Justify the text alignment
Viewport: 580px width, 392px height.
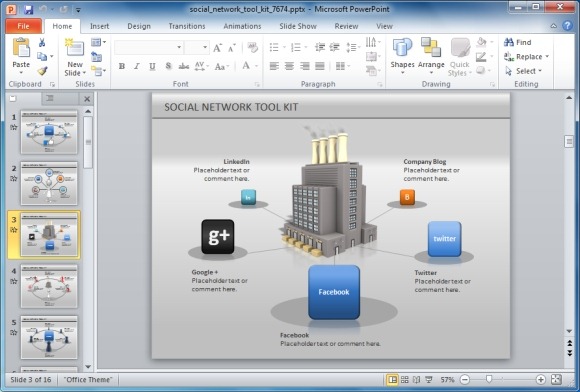320,66
